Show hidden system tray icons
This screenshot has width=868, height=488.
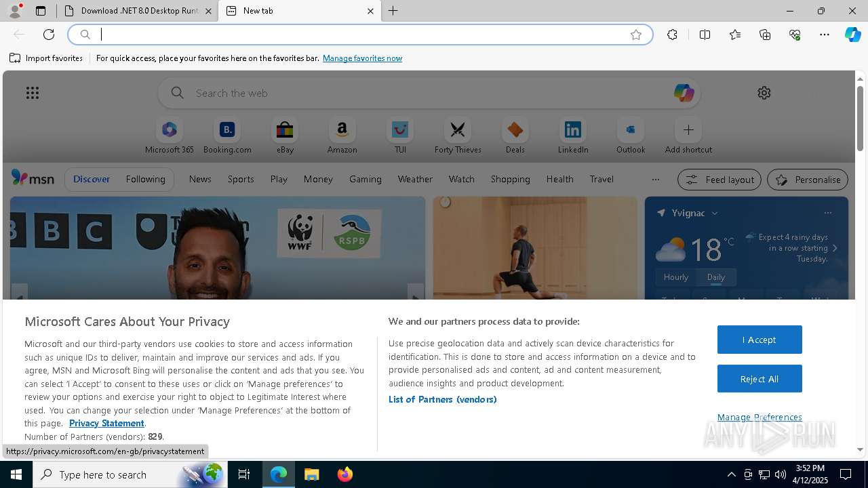(x=731, y=474)
